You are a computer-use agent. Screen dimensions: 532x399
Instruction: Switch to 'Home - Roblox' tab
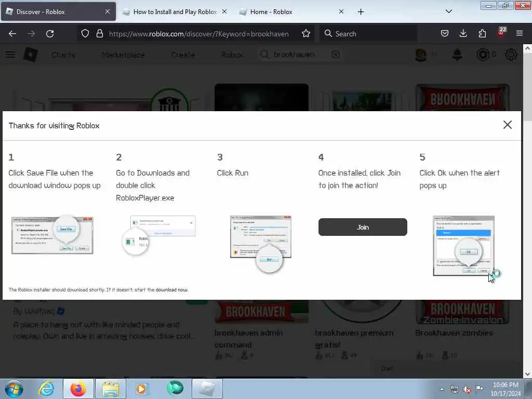292,12
